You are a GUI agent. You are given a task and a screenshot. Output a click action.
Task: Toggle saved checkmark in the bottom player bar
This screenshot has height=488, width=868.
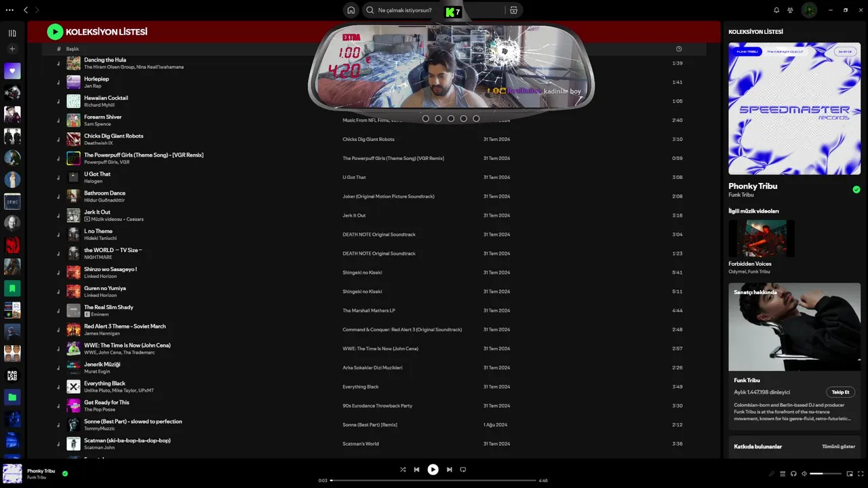pyautogui.click(x=65, y=474)
